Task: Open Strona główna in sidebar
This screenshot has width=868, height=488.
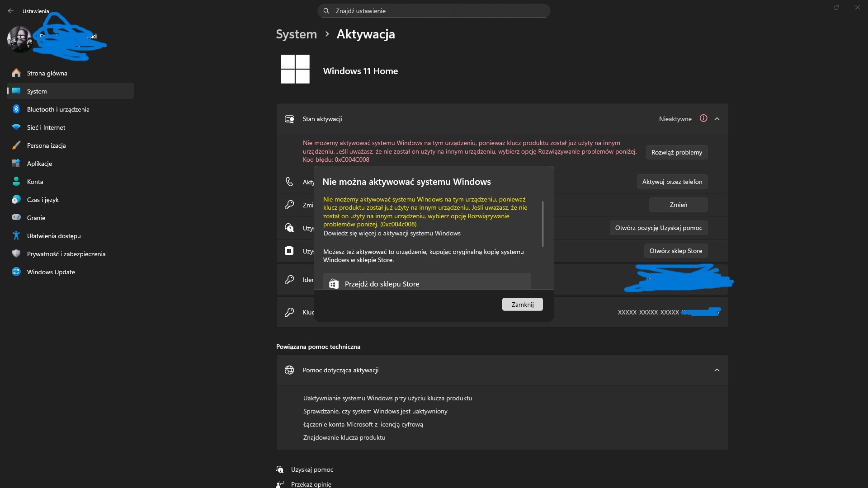Action: (70, 73)
